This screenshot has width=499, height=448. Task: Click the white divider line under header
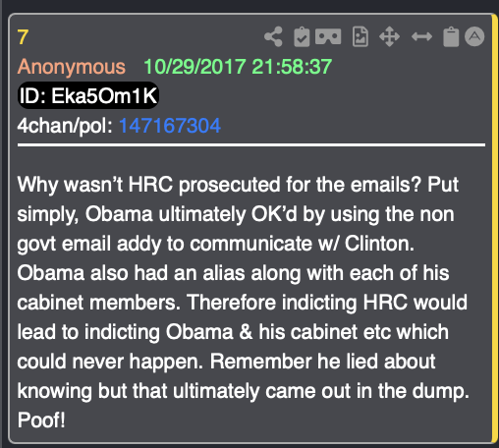[x=251, y=144]
